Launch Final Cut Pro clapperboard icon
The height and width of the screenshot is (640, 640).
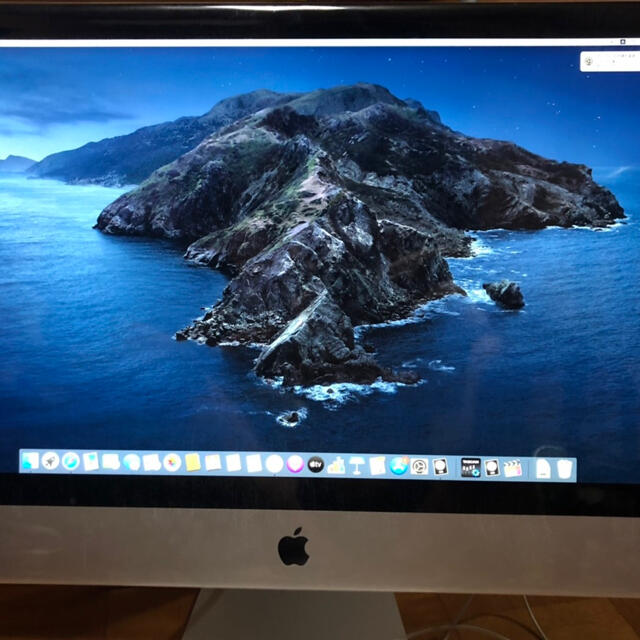tap(513, 468)
